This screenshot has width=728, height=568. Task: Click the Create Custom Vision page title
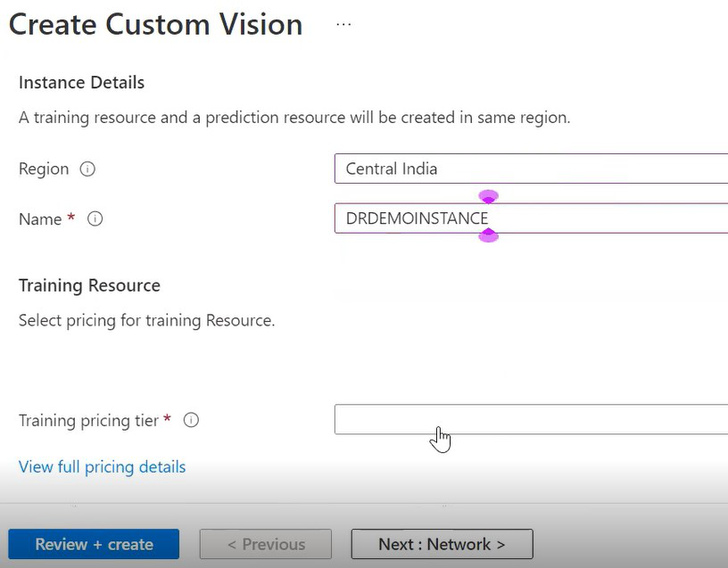[x=156, y=24]
